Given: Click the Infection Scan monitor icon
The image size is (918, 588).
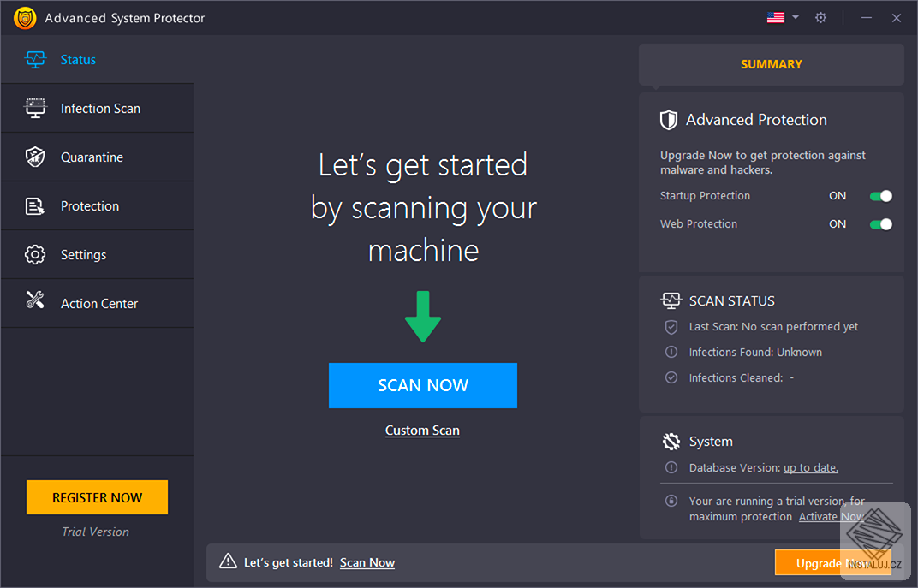Looking at the screenshot, I should point(35,108).
